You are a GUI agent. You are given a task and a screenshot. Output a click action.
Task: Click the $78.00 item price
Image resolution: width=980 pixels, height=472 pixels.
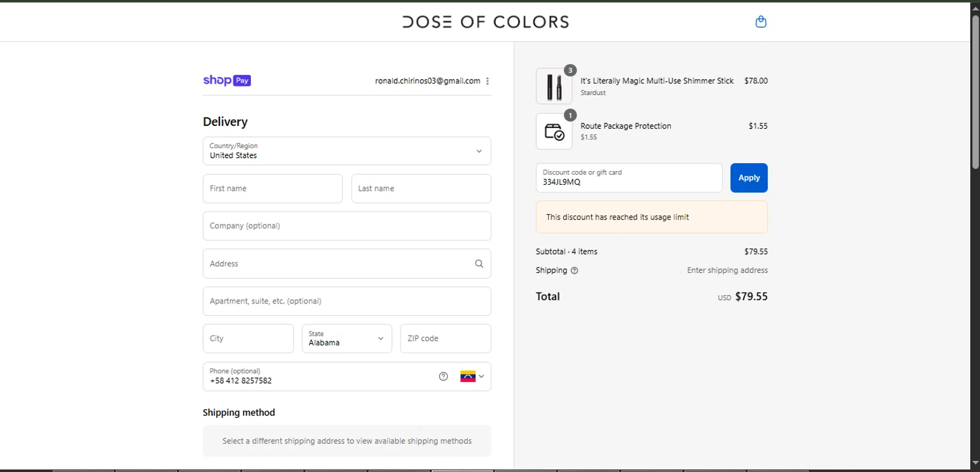(x=756, y=81)
